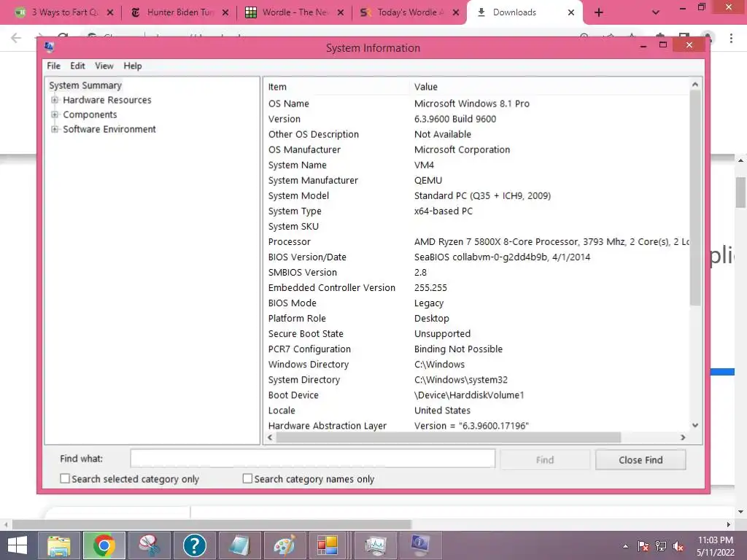This screenshot has width=747, height=560.
Task: Select the Processor row
Action: (x=476, y=241)
